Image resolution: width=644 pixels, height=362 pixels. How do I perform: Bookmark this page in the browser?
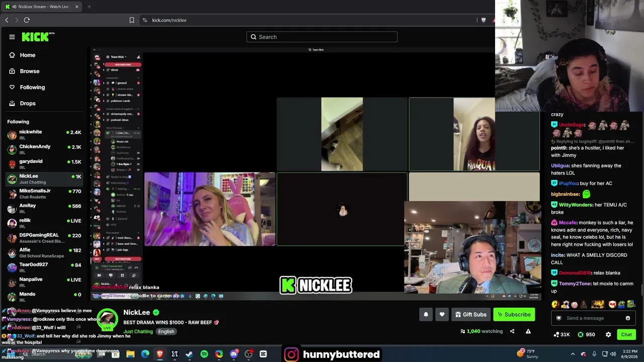(132, 20)
